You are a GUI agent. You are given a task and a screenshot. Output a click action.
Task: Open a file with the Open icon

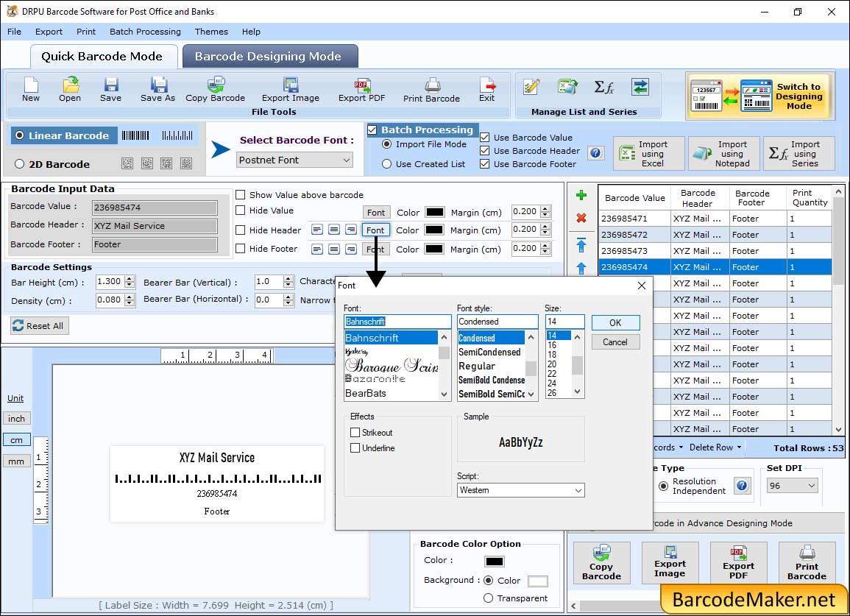70,89
